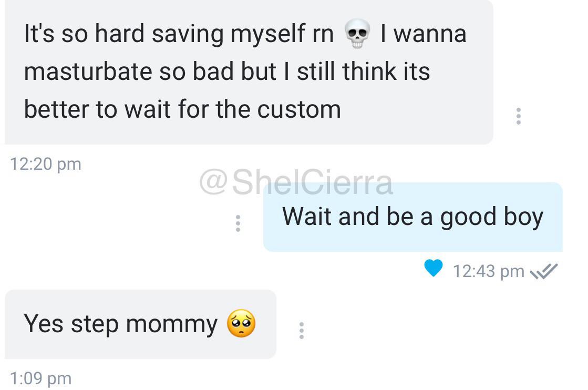
Task: Click the @ symbol in the watermark
Action: [213, 182]
